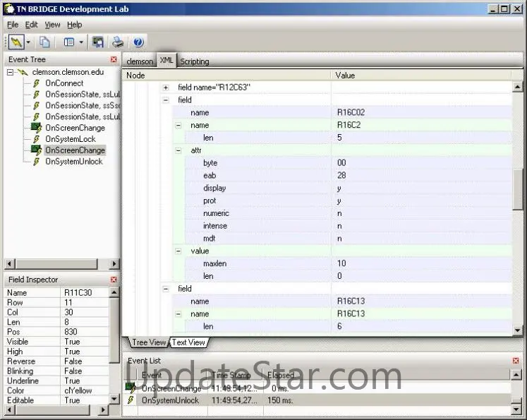Click the Name R11C30 value
Viewport: 527px width, 420px height.
(85, 292)
